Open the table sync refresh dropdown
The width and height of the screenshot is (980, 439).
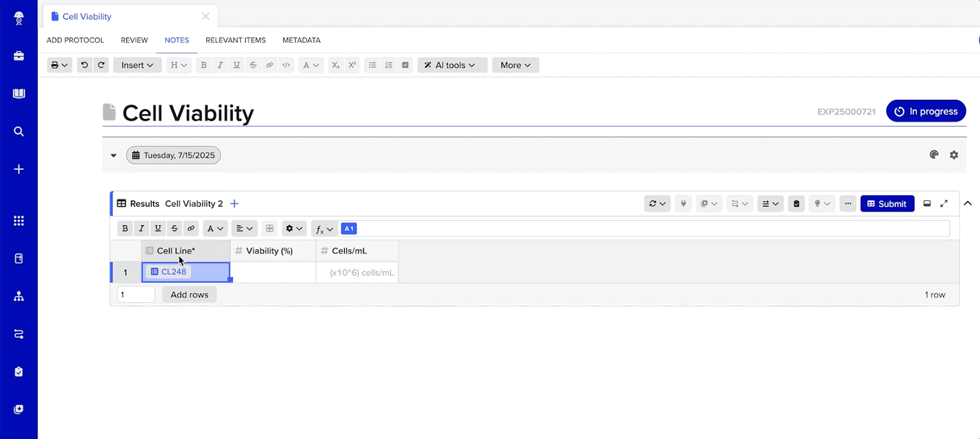pos(657,204)
